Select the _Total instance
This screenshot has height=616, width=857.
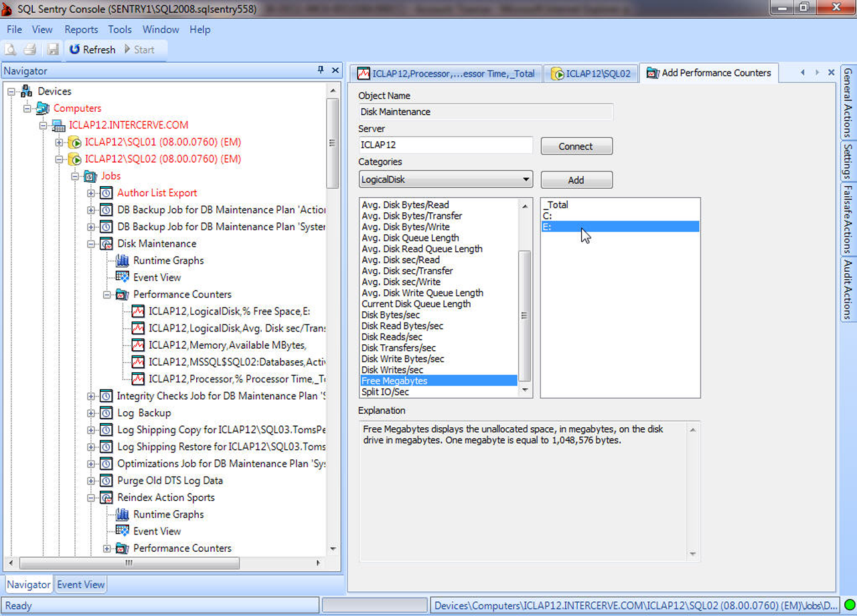[620, 205]
